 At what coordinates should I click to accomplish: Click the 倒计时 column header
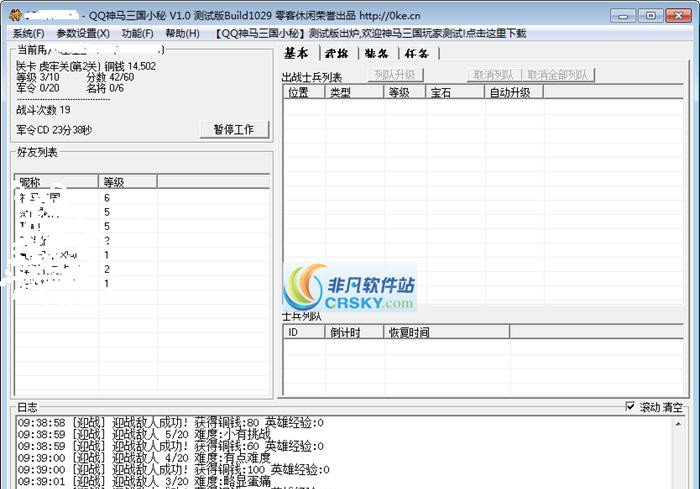coord(354,332)
